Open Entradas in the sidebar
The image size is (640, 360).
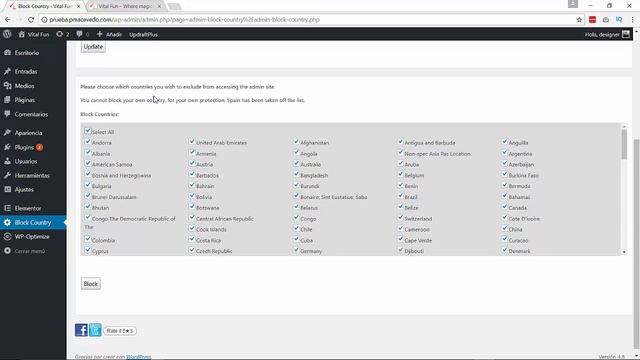pyautogui.click(x=26, y=71)
